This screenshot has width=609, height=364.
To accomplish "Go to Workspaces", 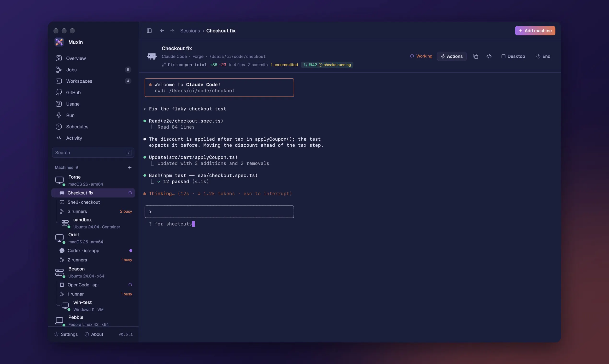I will 93,81.
